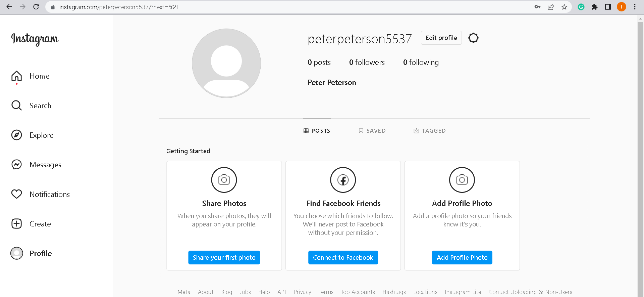Click the camera icon in Add Profile Photo card
644x297 pixels.
point(462,180)
